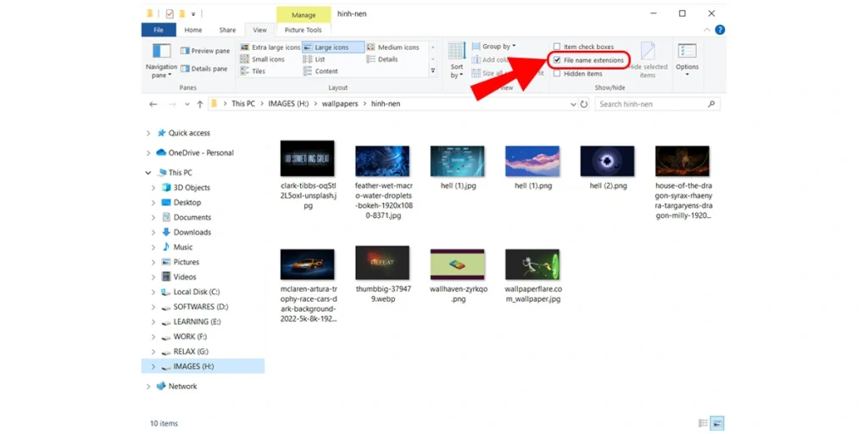Toggle File name extensions checkbox
The width and height of the screenshot is (868, 434).
557,60
